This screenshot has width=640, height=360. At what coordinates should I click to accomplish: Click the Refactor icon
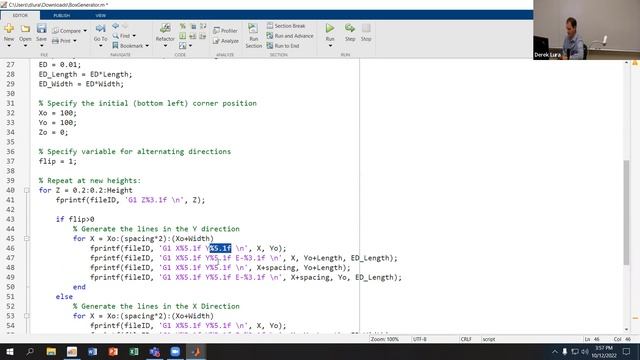pyautogui.click(x=165, y=29)
